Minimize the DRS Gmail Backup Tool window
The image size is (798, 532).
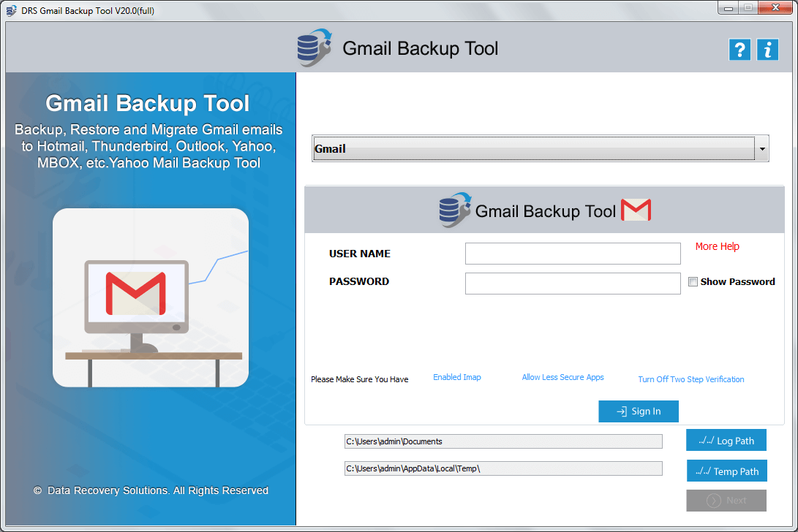(729, 7)
